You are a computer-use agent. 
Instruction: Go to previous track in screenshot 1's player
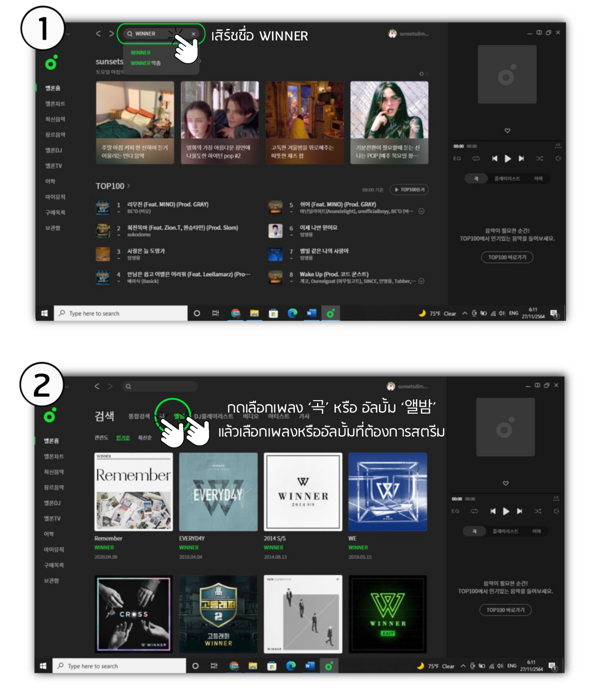coord(494,159)
